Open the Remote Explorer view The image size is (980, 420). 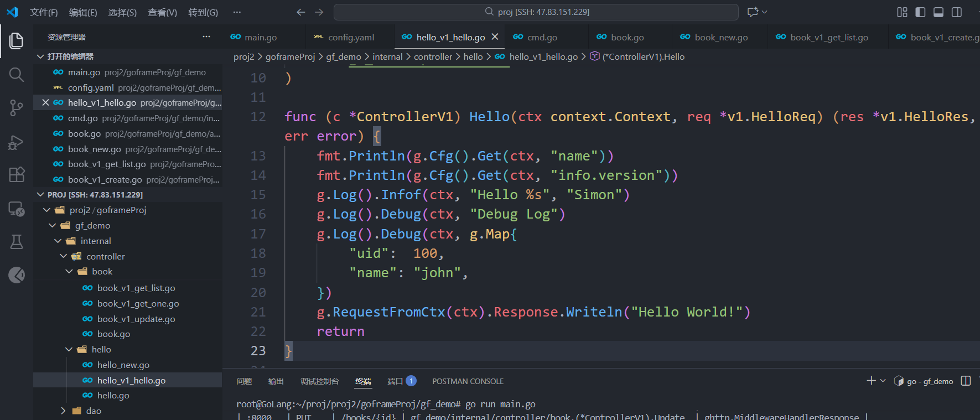[17, 209]
